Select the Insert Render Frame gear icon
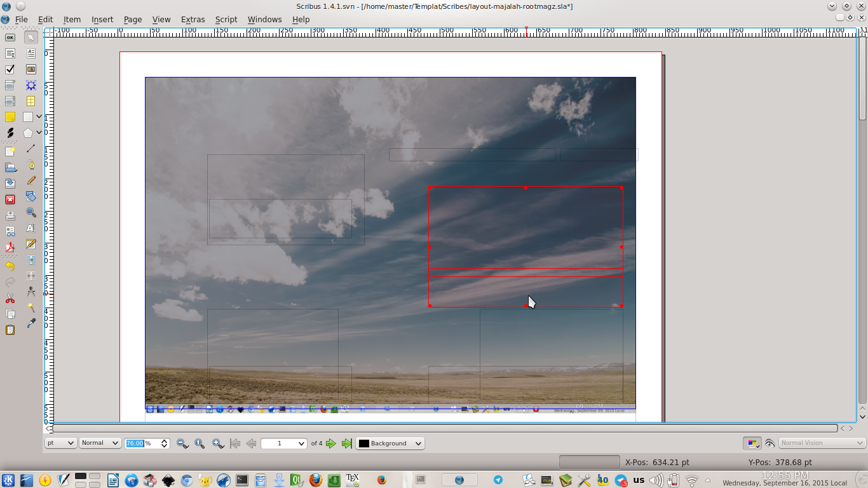 [x=31, y=85]
